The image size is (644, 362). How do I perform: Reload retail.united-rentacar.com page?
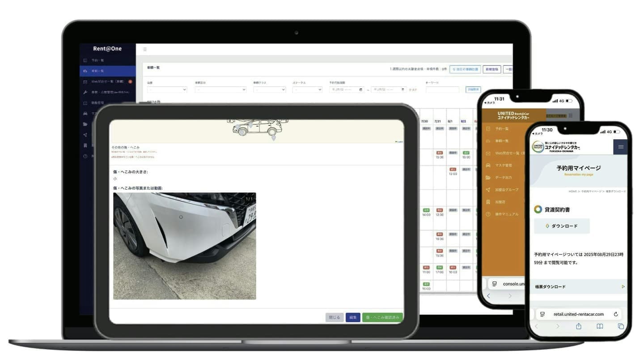(616, 314)
